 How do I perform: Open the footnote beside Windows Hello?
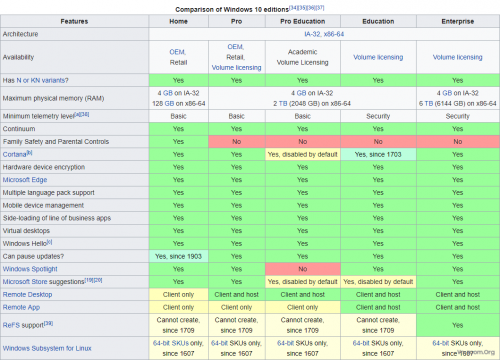point(49,242)
